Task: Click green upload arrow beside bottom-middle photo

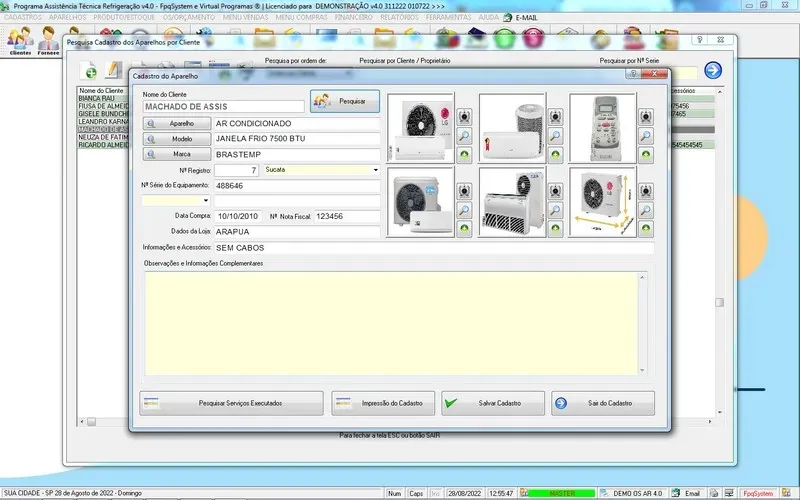Action: click(x=556, y=229)
